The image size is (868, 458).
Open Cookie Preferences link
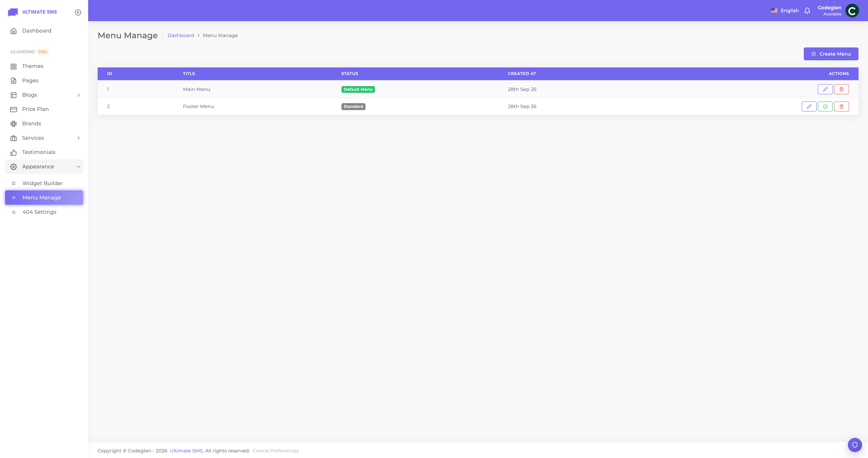point(275,451)
